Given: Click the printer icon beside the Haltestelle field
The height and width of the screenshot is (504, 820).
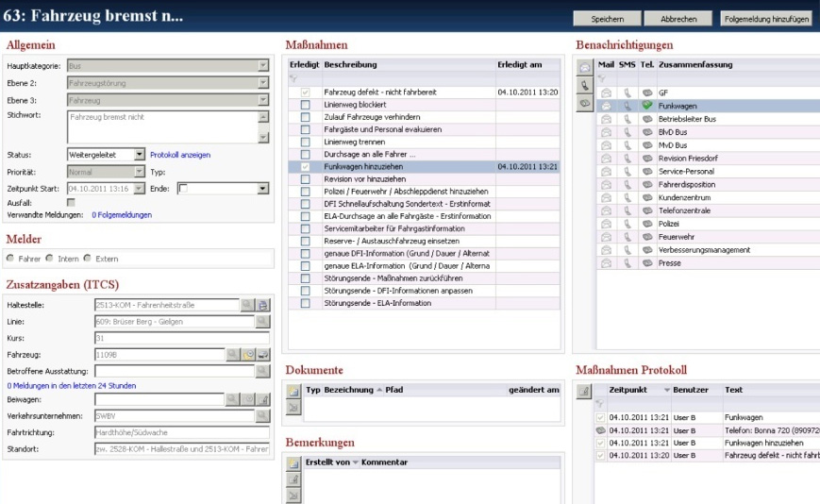Looking at the screenshot, I should point(263,305).
